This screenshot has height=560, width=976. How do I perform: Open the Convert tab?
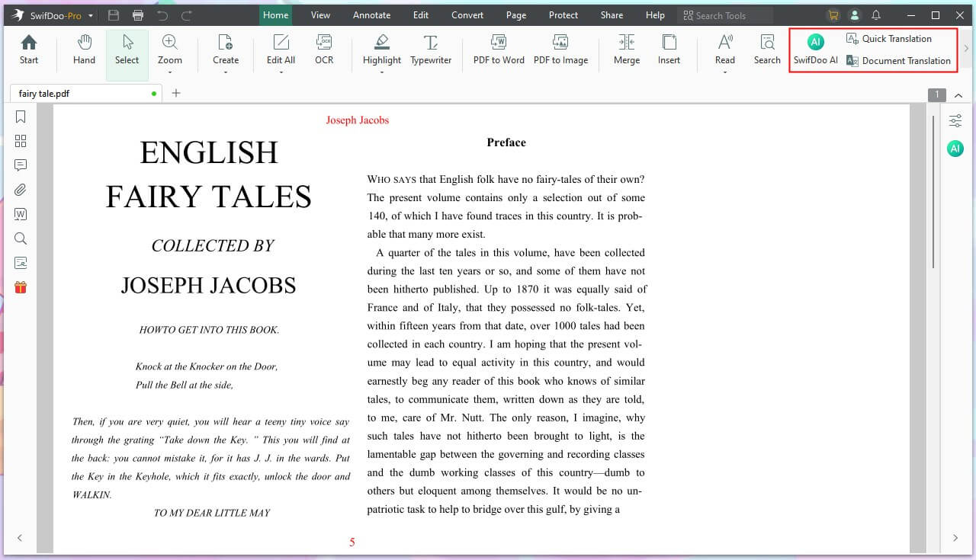pyautogui.click(x=467, y=15)
